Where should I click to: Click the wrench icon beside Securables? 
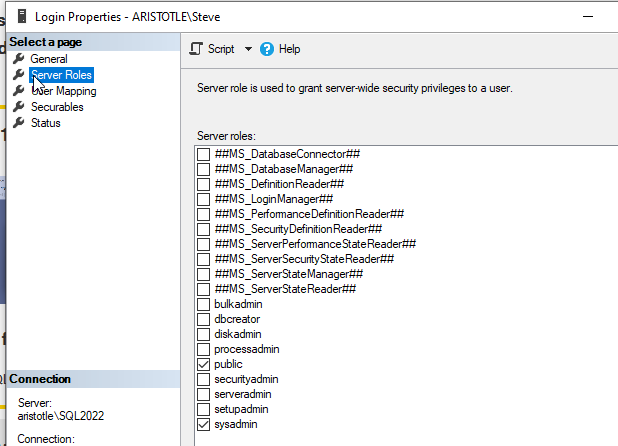click(18, 107)
